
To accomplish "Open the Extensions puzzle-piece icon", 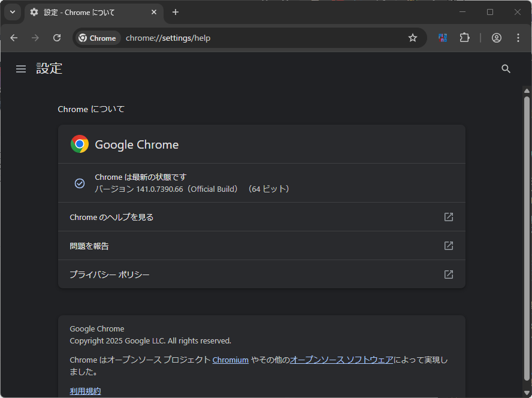I will pyautogui.click(x=465, y=37).
